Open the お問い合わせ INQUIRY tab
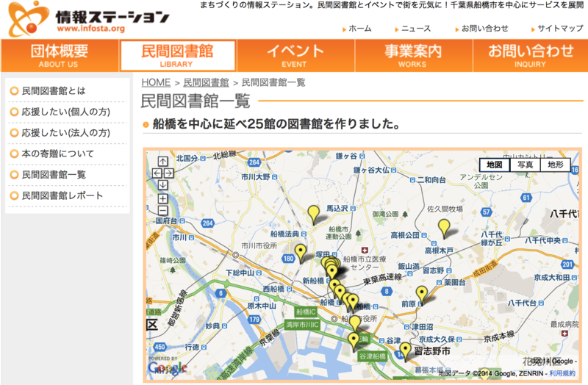588x385 pixels. [530, 56]
